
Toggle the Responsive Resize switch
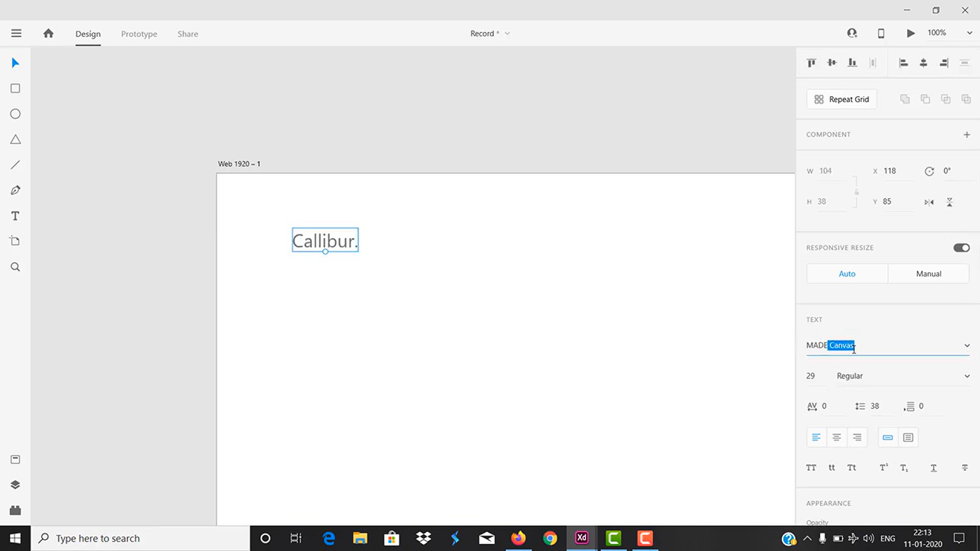tap(961, 248)
